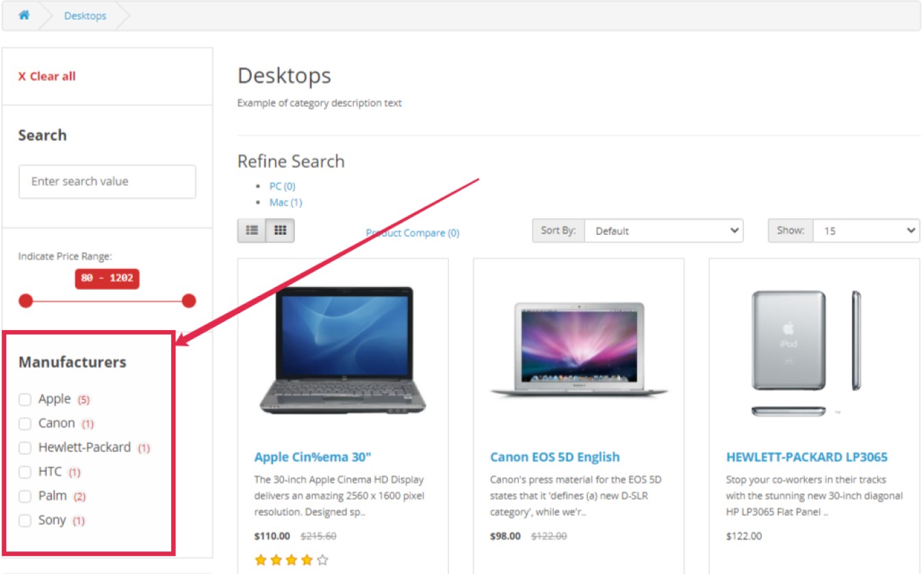The image size is (924, 574).
Task: Open Mac (1) refine search link
Action: coord(285,203)
